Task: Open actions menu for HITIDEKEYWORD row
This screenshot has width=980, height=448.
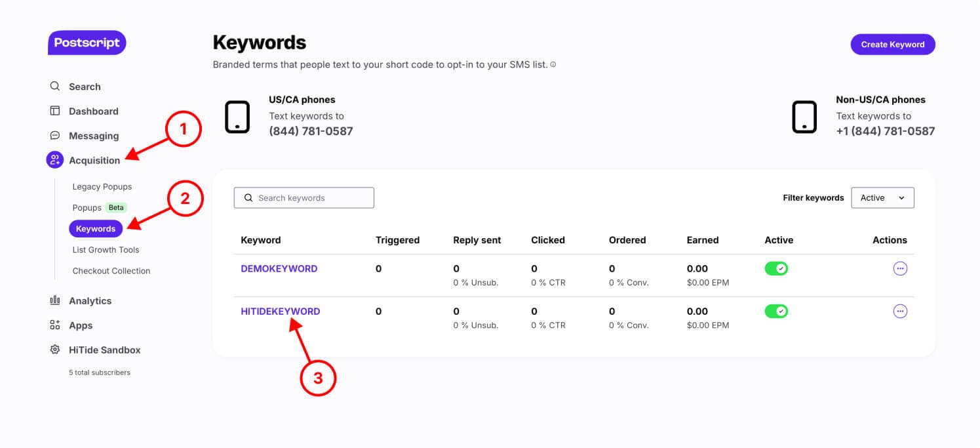Action: click(x=900, y=311)
